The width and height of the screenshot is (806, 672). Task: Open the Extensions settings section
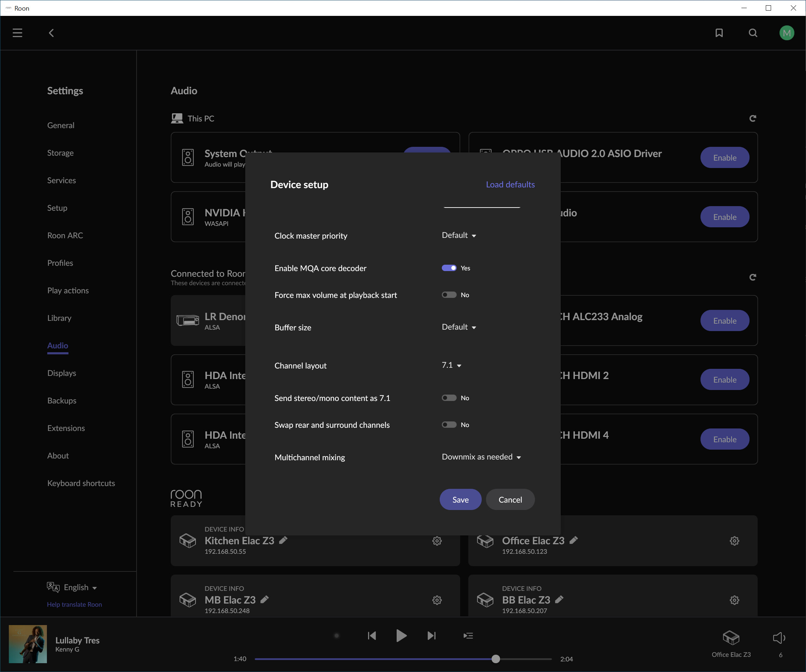[x=66, y=428]
